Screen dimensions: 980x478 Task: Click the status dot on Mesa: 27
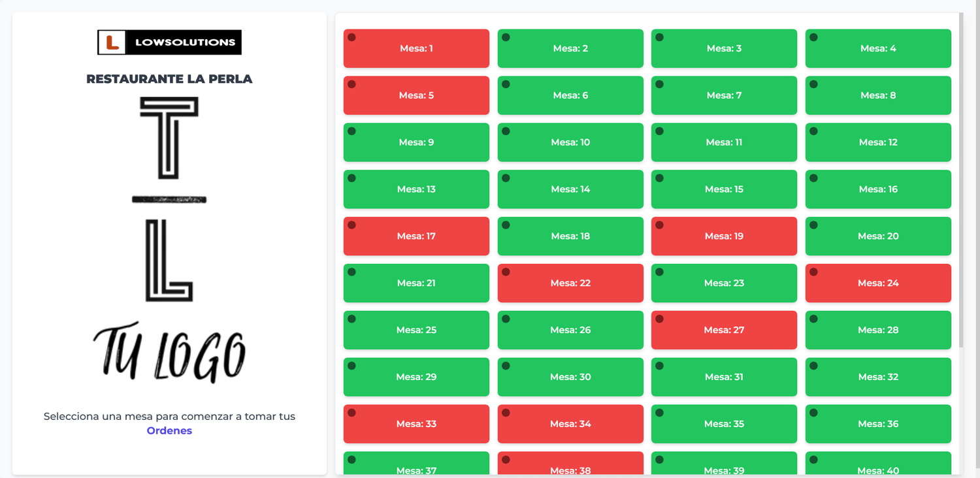coord(659,319)
